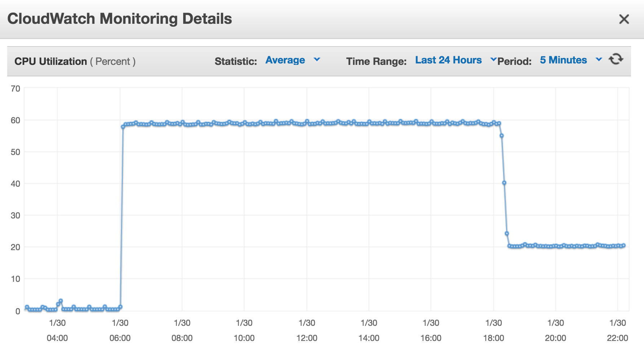The width and height of the screenshot is (644, 346).
Task: Select the data point near 24 percent
Action: pos(507,234)
